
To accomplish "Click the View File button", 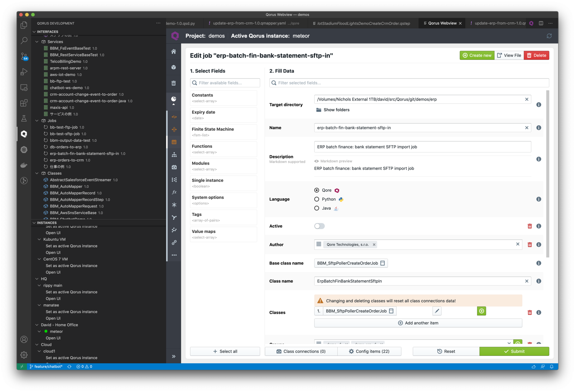I will pos(509,55).
